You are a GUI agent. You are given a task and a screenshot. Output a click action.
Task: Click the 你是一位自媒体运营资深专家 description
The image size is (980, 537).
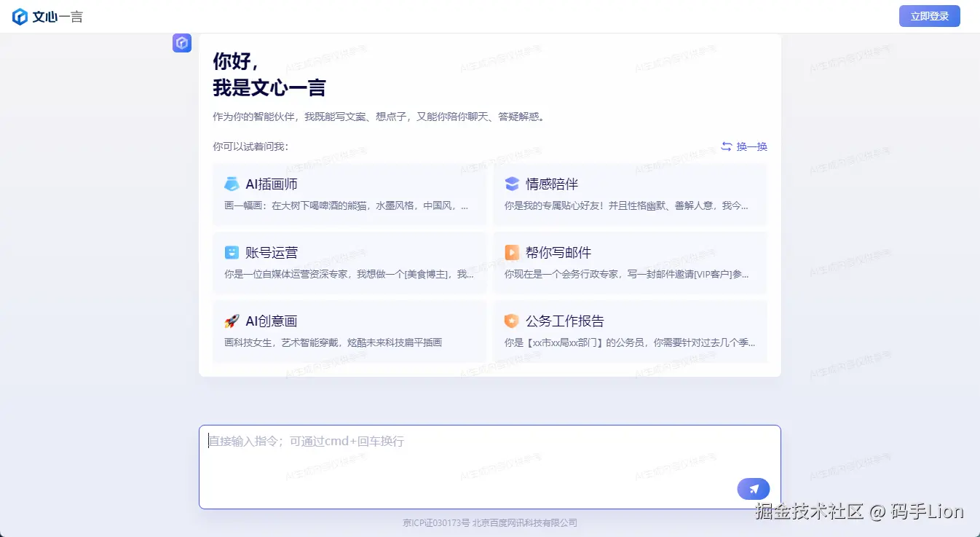click(x=349, y=274)
